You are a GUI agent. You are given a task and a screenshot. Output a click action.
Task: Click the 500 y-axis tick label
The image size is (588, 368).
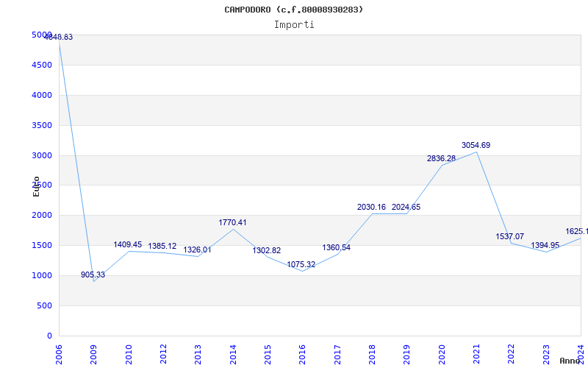[44, 305]
